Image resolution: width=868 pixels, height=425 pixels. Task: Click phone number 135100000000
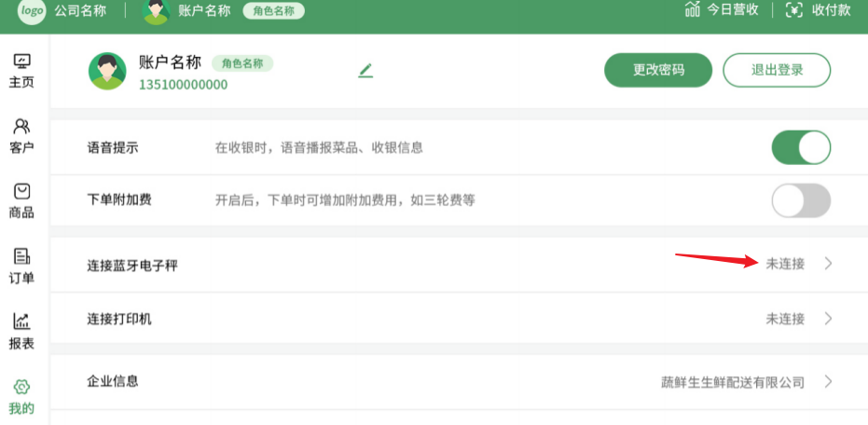pos(184,85)
